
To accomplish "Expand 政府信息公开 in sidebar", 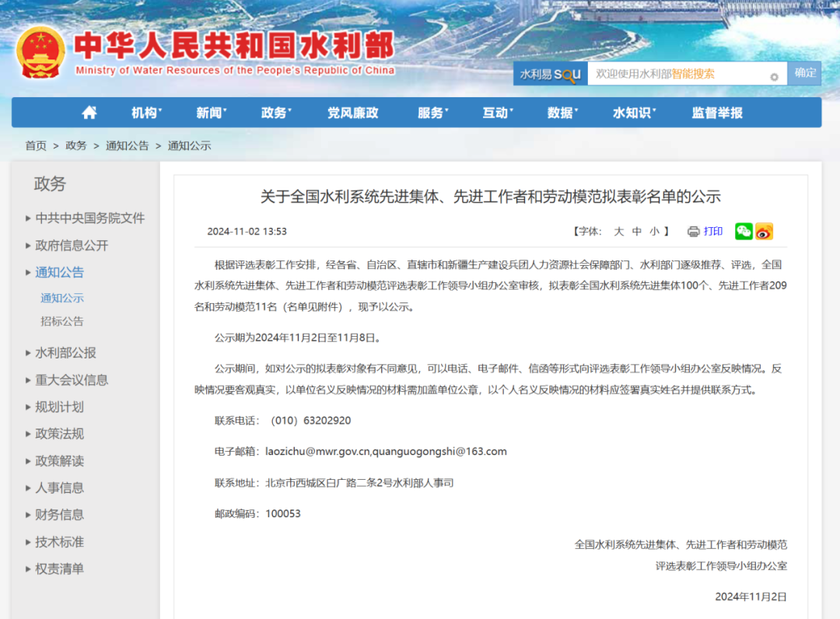I will point(72,245).
